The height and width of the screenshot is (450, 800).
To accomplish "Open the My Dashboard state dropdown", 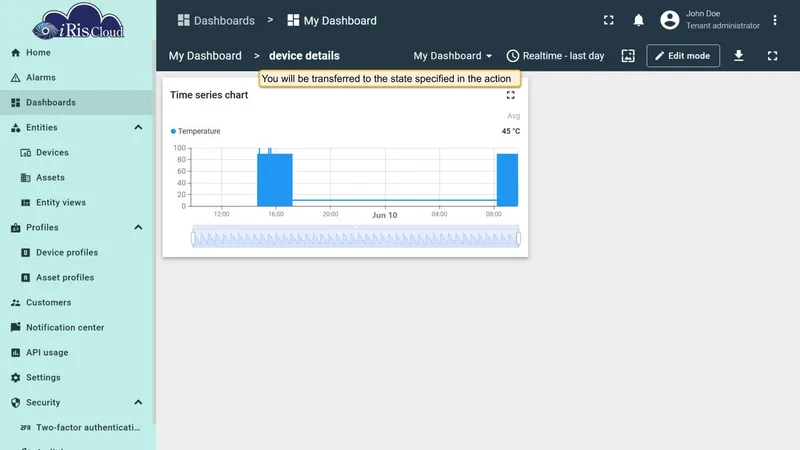I will 453,56.
